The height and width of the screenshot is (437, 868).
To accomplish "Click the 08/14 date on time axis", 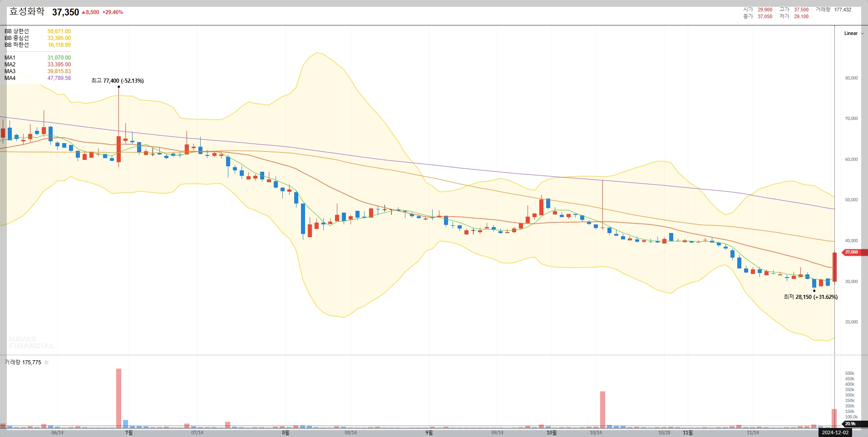I will pos(350,432).
